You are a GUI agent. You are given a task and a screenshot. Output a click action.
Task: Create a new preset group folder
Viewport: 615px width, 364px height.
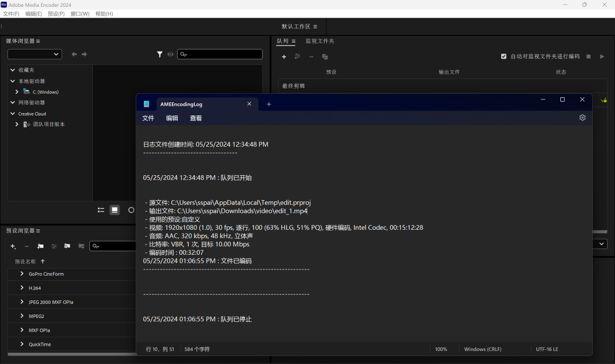click(x=40, y=246)
